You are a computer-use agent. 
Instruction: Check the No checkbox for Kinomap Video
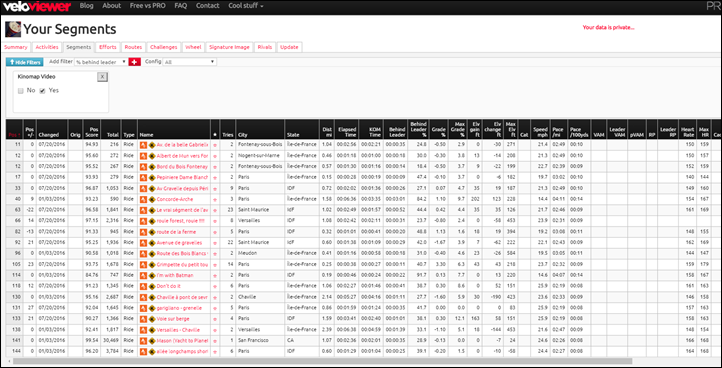(x=21, y=91)
